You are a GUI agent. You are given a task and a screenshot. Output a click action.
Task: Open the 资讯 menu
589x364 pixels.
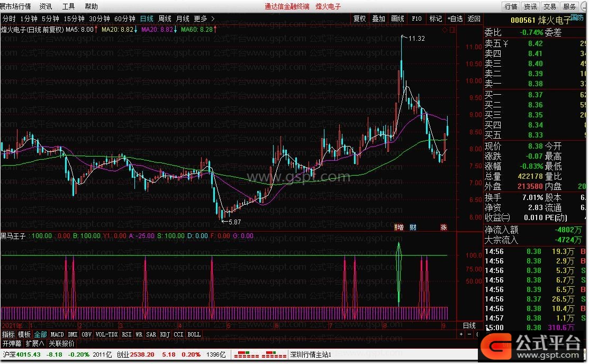[46, 6]
